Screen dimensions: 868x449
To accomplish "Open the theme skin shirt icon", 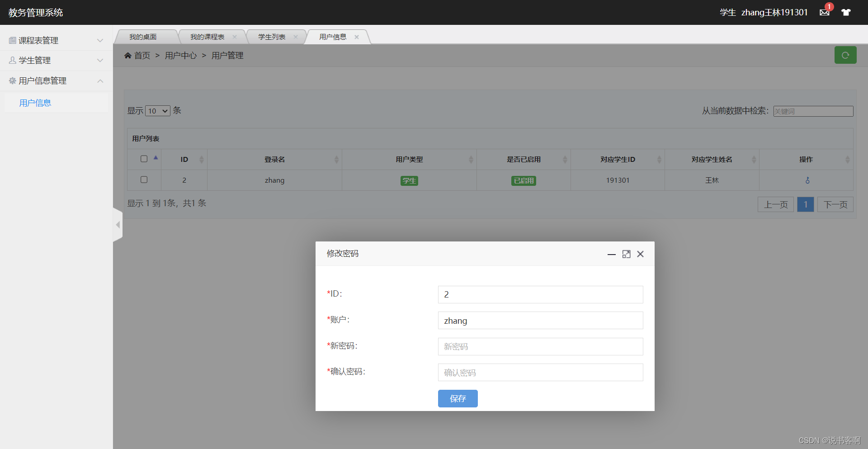I will tap(846, 12).
